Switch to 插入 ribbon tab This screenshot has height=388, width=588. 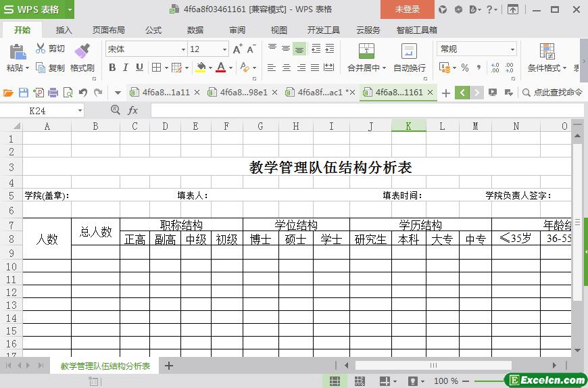(x=64, y=30)
